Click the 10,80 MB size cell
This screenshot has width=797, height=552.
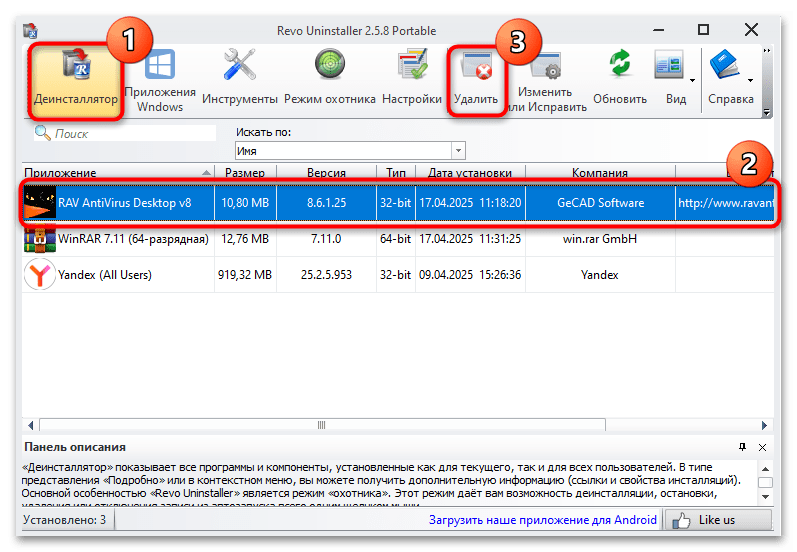point(245,202)
